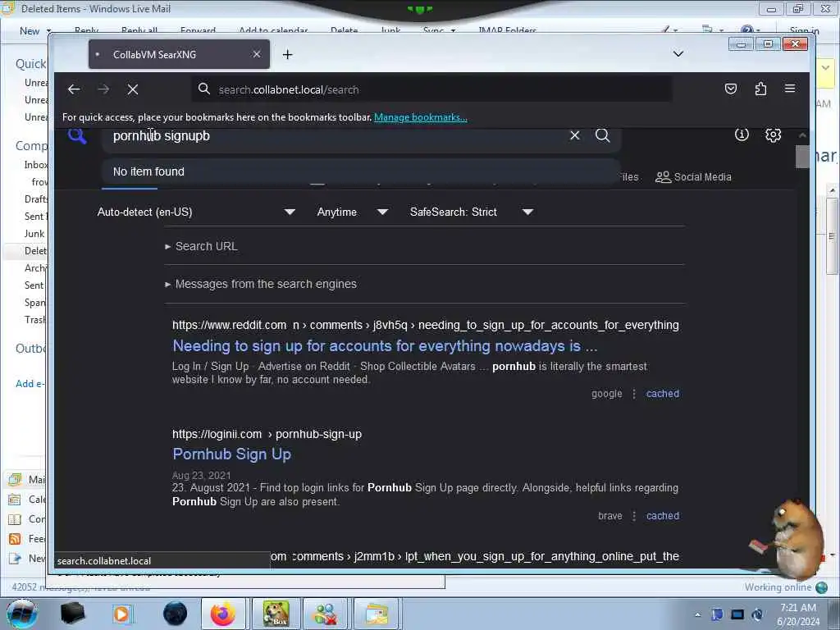Submit search with the magnifier button
The image size is (840, 630).
603,135
